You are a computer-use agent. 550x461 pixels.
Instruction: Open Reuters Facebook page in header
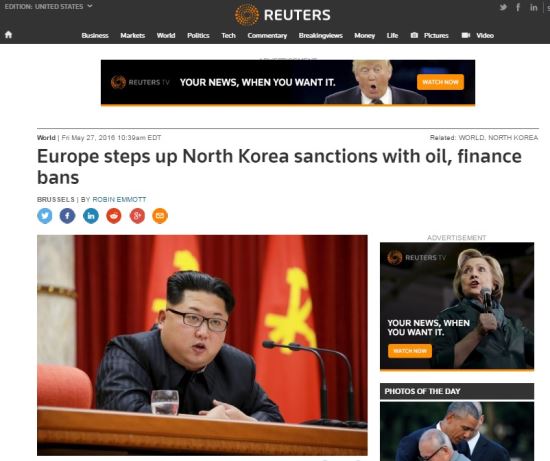518,7
